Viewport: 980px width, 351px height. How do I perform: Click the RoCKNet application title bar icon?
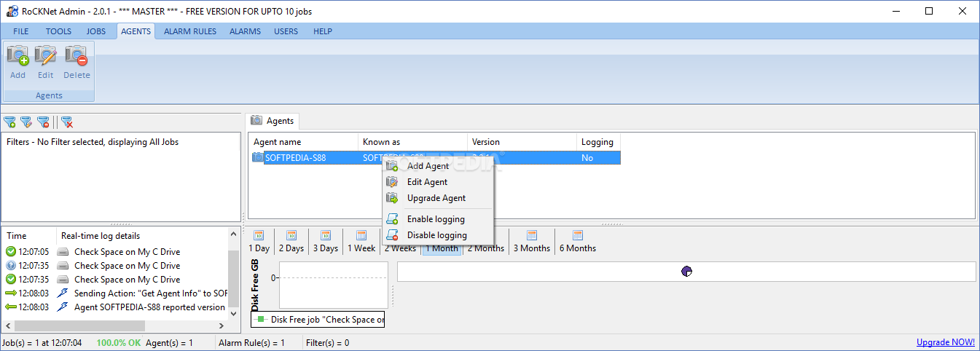[x=12, y=11]
